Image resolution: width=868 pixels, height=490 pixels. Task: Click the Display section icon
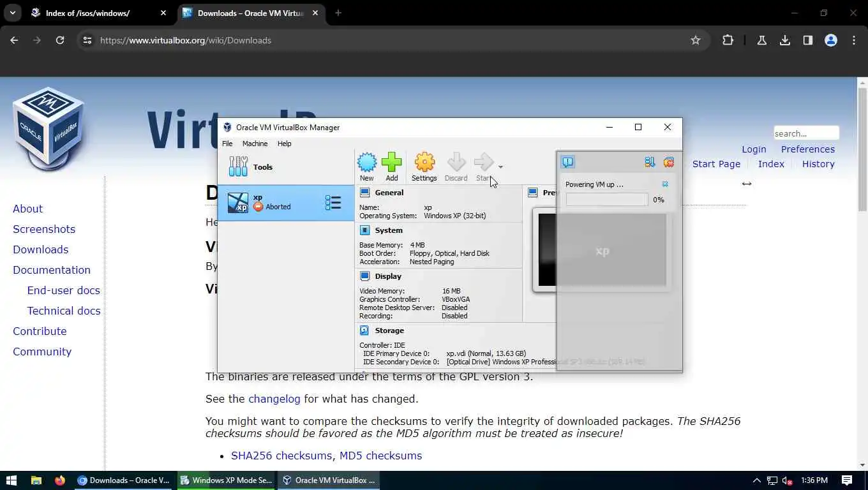click(x=364, y=276)
